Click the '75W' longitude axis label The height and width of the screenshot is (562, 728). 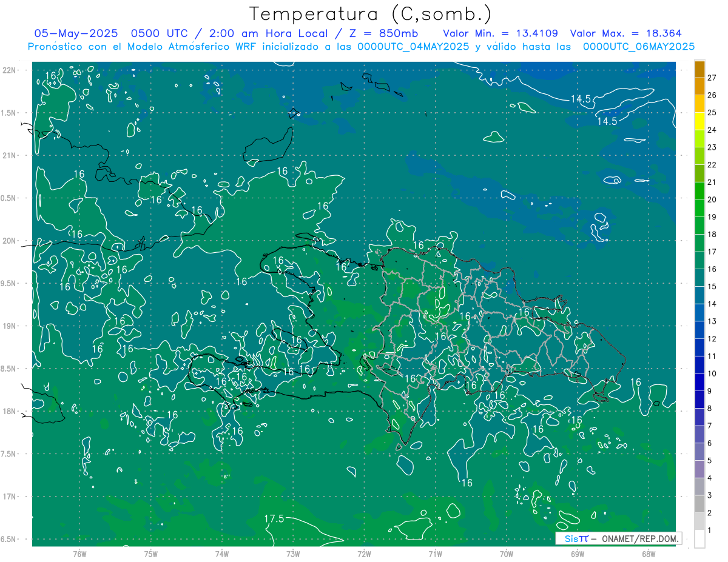[x=151, y=554]
